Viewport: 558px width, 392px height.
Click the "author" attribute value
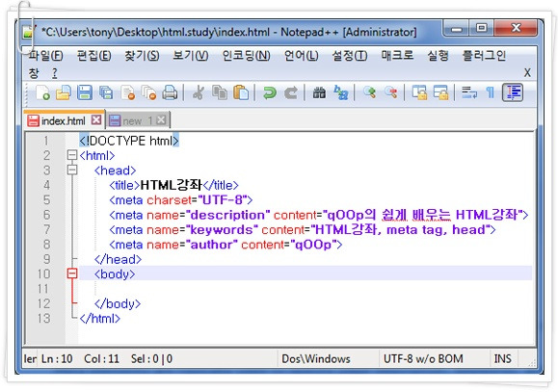[212, 245]
